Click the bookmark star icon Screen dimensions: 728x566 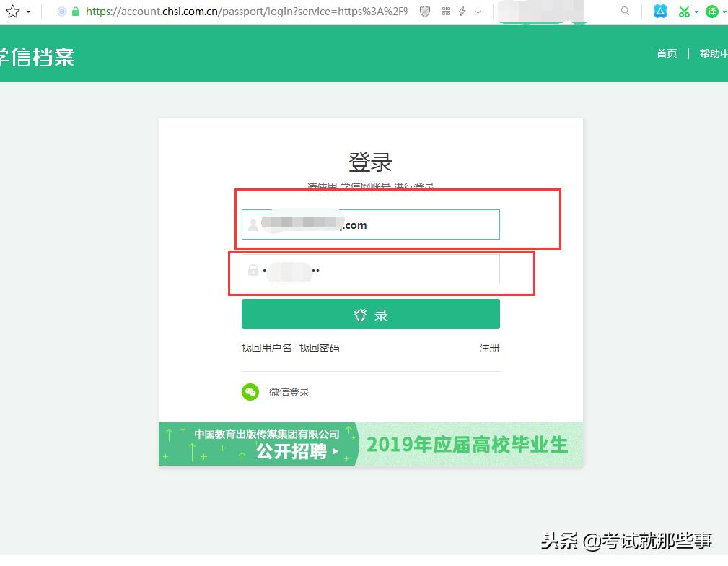(12, 12)
